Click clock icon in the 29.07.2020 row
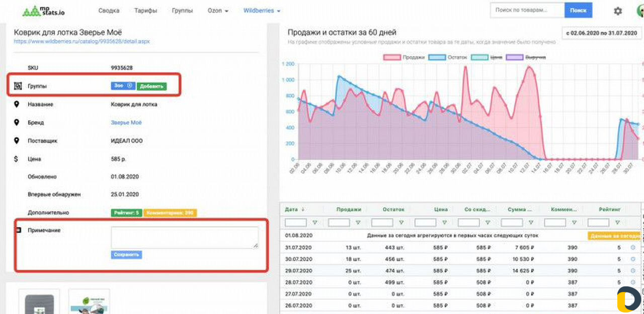The width and height of the screenshot is (644, 314). (x=633, y=271)
